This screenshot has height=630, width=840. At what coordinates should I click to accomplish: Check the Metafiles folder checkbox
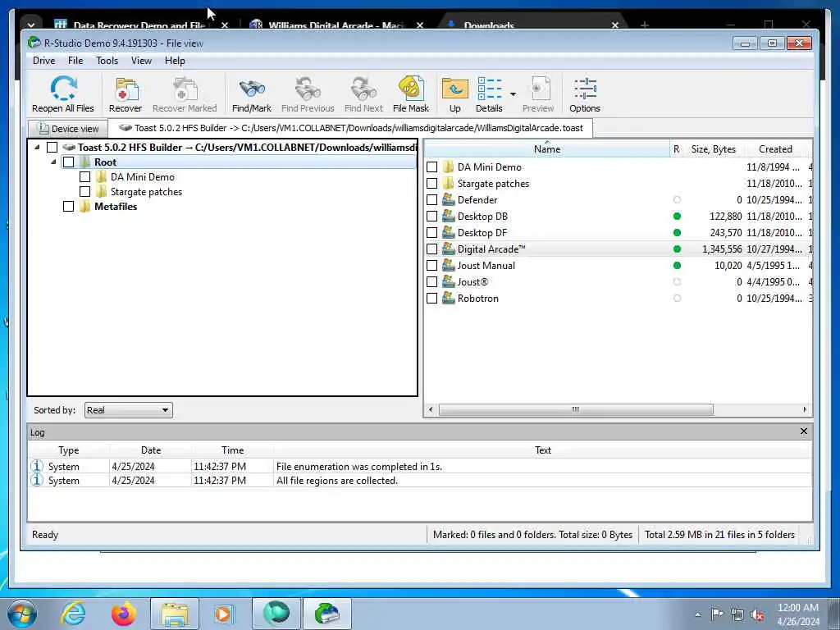click(69, 206)
